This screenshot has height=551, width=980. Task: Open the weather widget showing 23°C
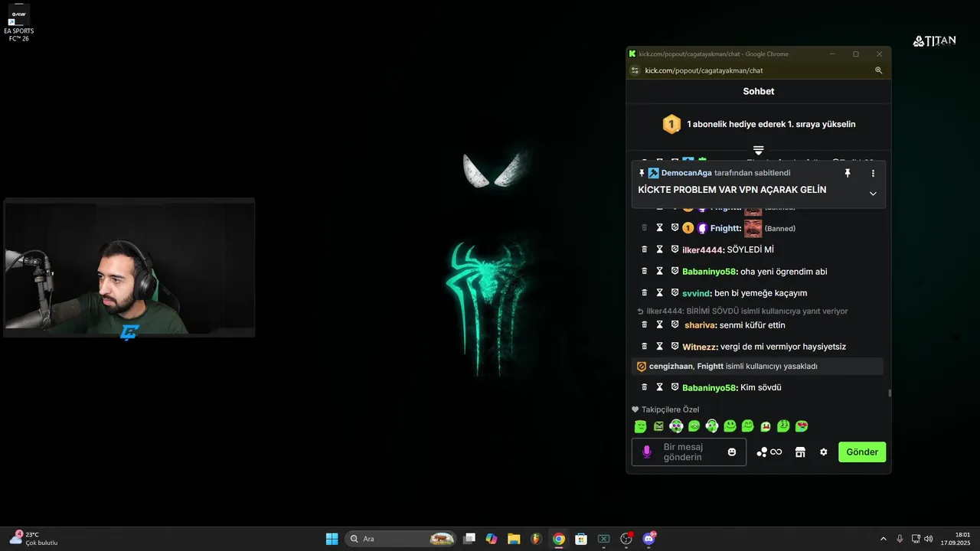(34, 539)
